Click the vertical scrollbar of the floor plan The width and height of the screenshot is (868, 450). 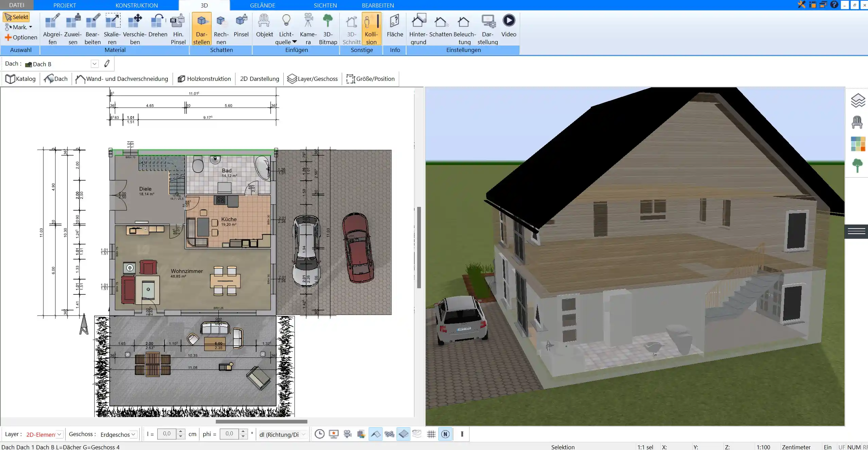point(419,248)
